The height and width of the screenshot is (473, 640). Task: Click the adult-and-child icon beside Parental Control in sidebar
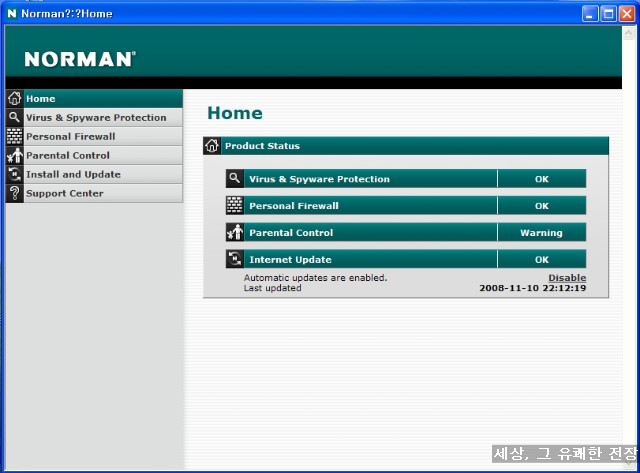(15, 155)
